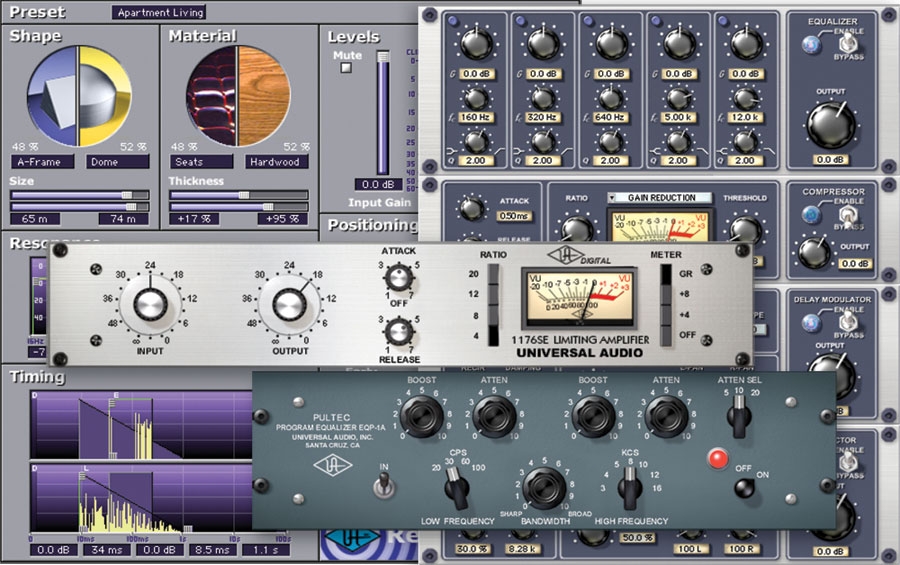The height and width of the screenshot is (565, 900).
Task: Click the 0.50ms compressor attack value
Action: pyautogui.click(x=514, y=216)
